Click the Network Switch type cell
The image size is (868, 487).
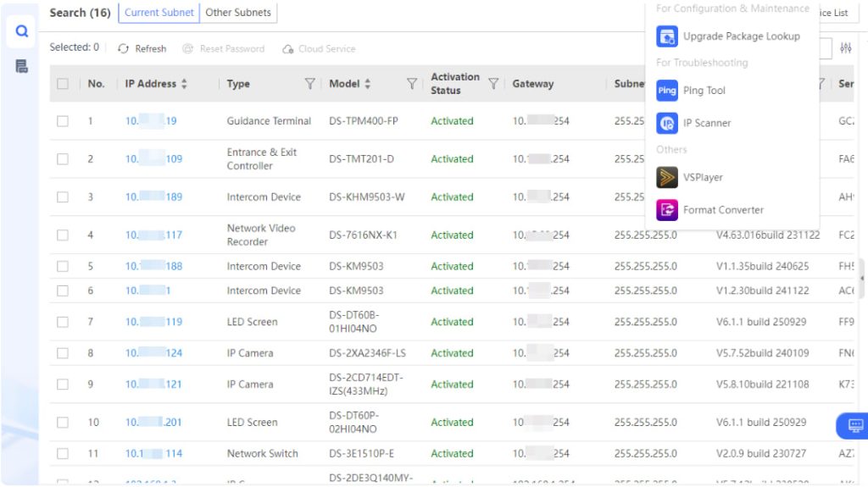[263, 454]
